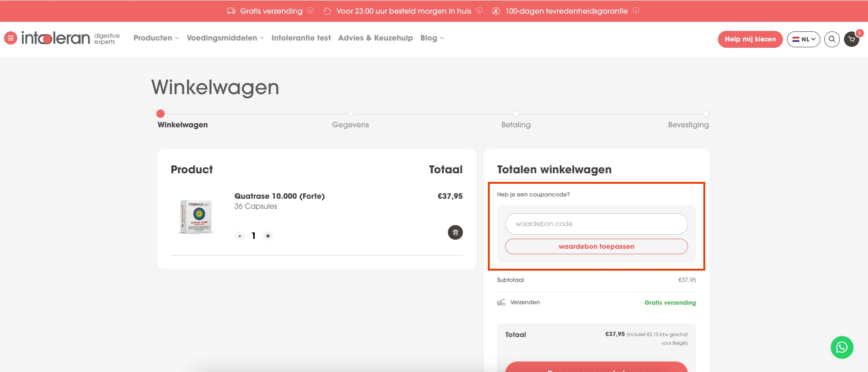This screenshot has height=372, width=868.
Task: Decrease quantity with minus button
Action: pyautogui.click(x=240, y=236)
